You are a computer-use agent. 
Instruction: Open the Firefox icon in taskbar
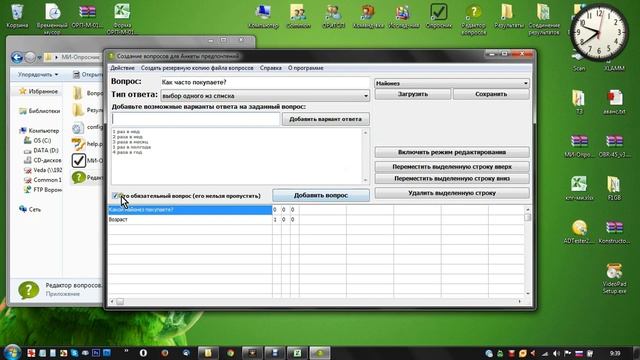[164, 353]
